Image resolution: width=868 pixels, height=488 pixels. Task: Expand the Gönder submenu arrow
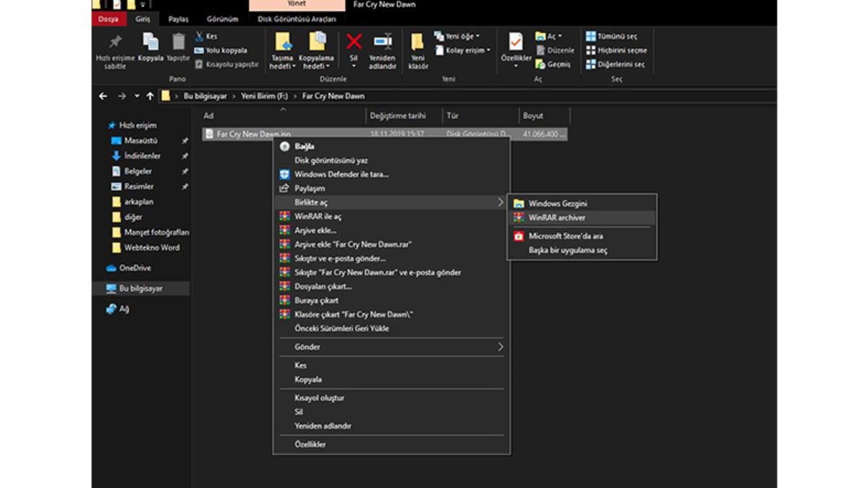pos(499,347)
